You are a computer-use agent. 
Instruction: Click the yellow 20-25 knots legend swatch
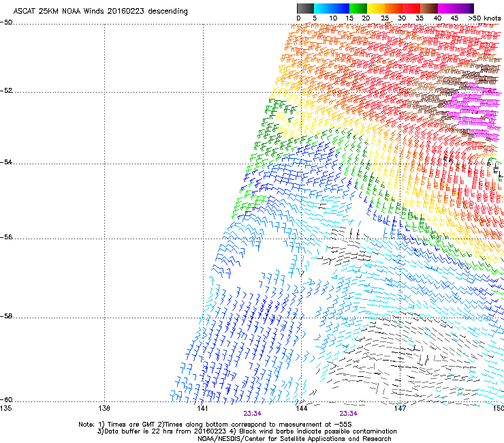click(x=376, y=8)
